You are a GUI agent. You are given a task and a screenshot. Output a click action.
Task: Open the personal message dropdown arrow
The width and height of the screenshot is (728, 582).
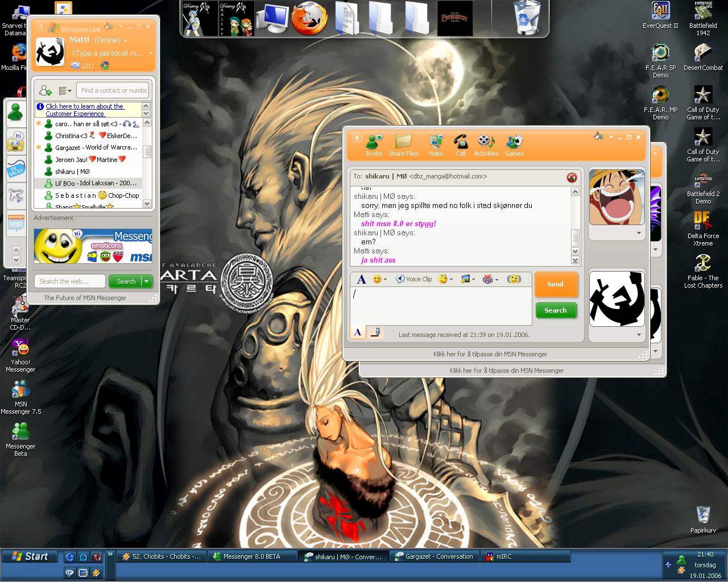[x=151, y=53]
